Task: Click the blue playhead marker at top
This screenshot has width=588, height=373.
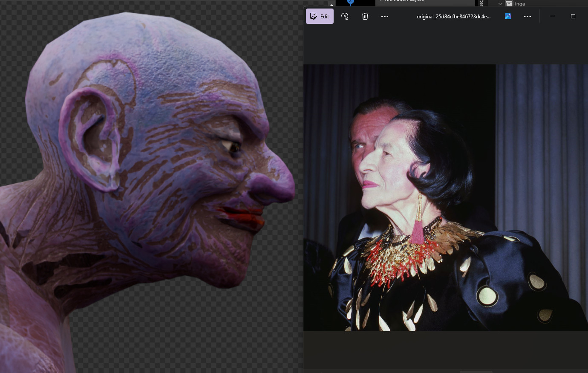Action: point(351,2)
